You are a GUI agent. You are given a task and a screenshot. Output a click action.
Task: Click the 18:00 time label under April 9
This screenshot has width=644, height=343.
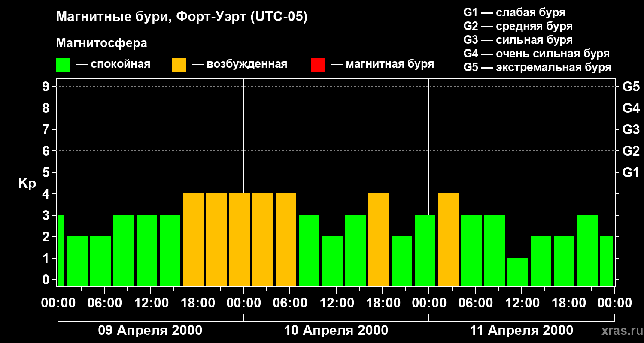[x=197, y=303]
